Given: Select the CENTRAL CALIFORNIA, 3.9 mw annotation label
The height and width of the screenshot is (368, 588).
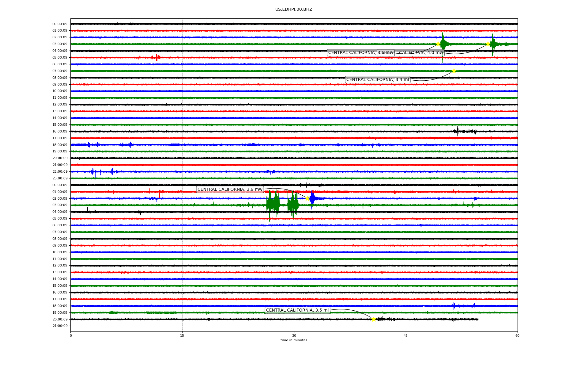Looking at the screenshot, I should 230,190.
